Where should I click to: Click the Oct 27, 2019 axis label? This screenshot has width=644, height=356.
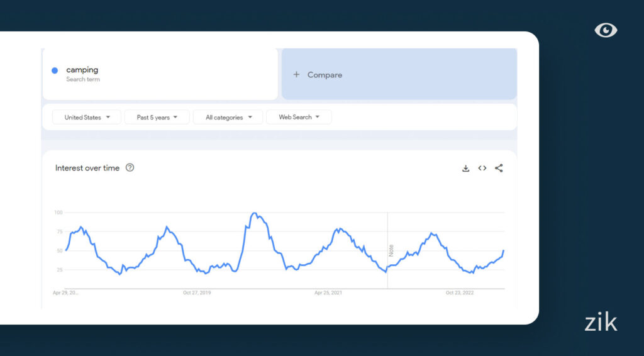pyautogui.click(x=197, y=292)
